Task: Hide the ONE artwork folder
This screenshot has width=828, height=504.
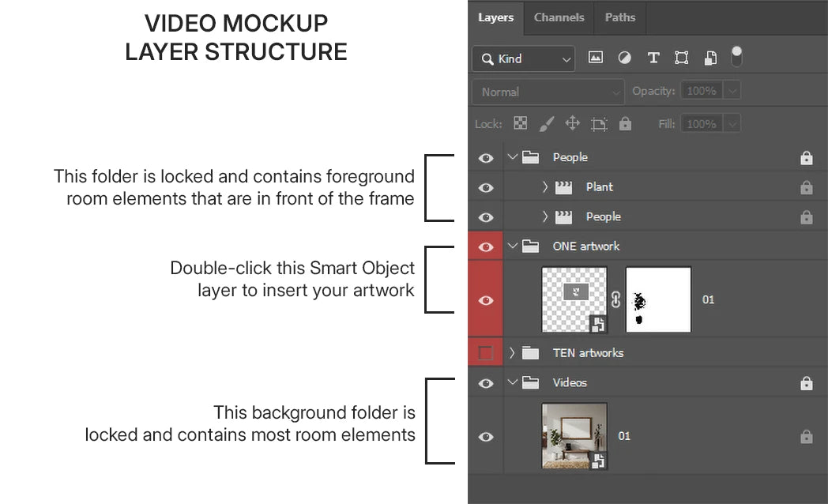Action: click(x=486, y=246)
